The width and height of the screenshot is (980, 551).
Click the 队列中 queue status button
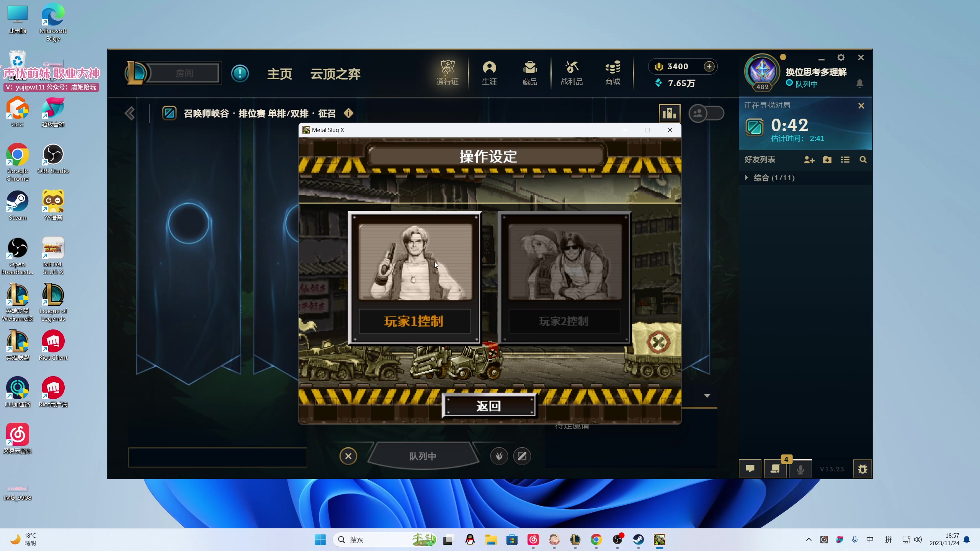[423, 456]
